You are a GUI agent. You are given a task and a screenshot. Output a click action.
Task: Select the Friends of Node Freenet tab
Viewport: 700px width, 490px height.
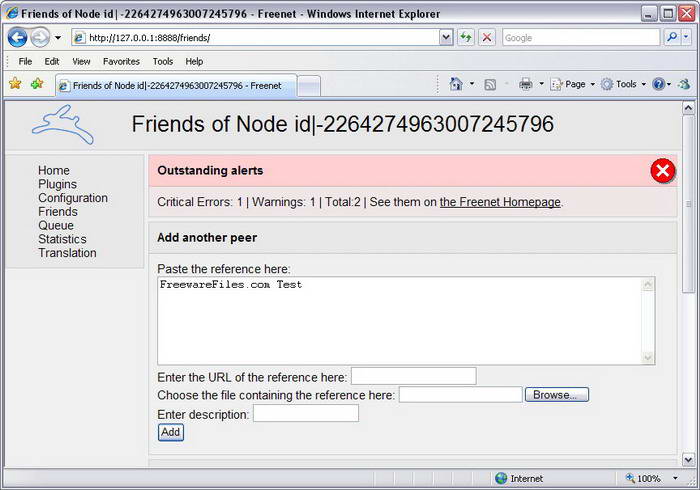[x=176, y=85]
